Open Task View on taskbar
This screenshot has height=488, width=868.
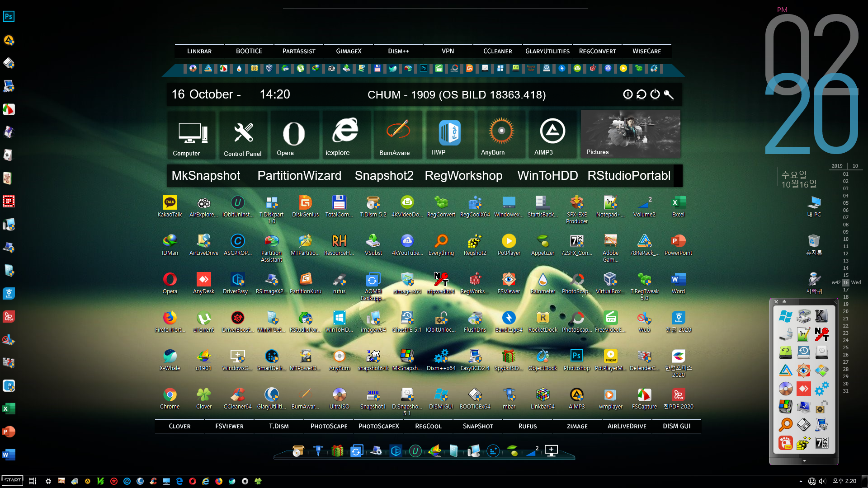[32, 481]
